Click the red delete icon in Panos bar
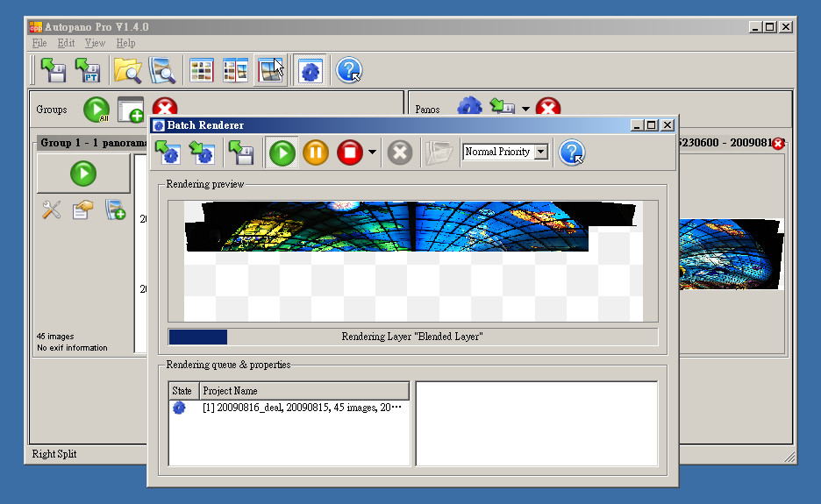This screenshot has height=504, width=821. (x=548, y=106)
